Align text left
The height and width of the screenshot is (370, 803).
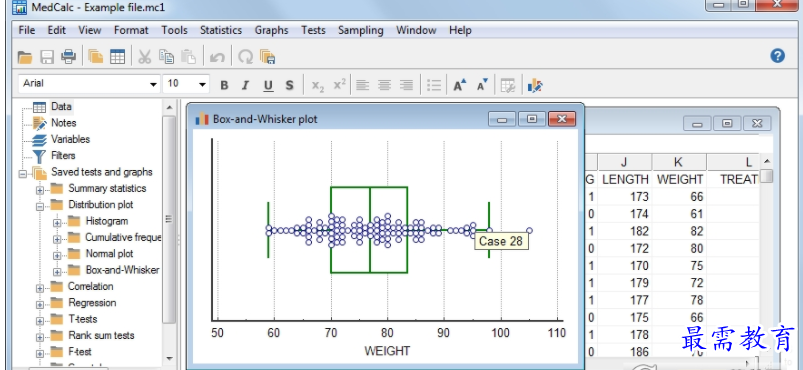click(363, 86)
